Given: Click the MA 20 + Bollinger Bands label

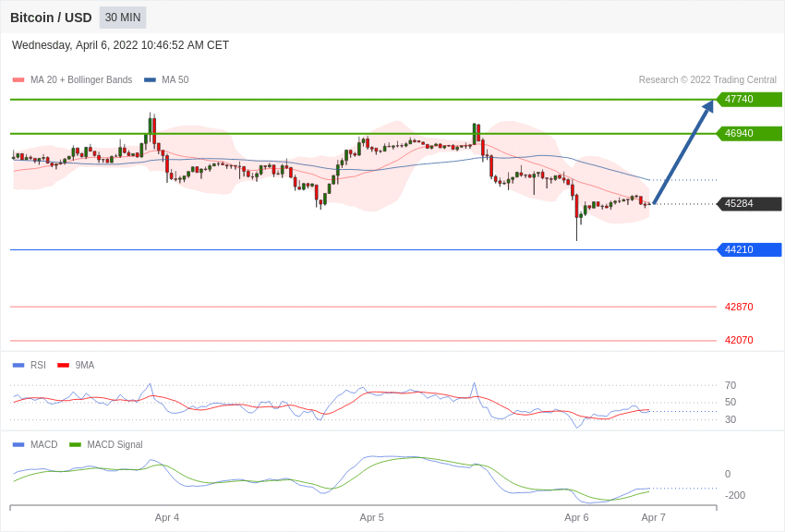Looking at the screenshot, I should point(81,79).
